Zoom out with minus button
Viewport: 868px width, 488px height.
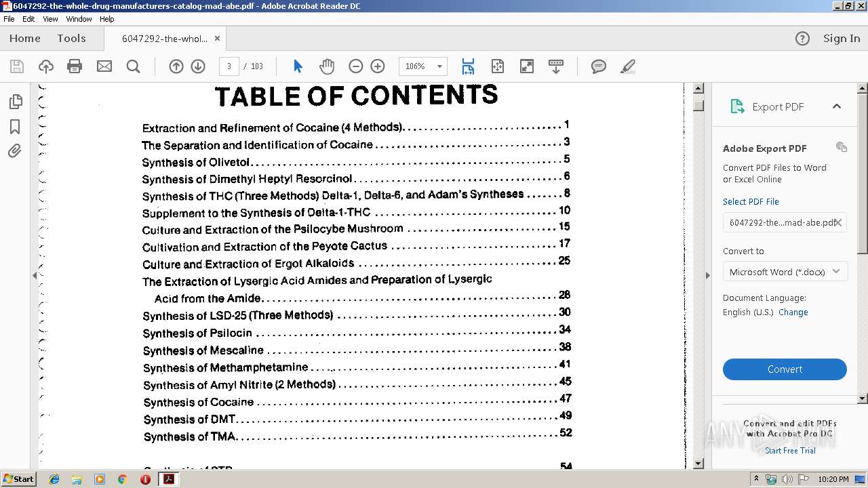click(356, 66)
